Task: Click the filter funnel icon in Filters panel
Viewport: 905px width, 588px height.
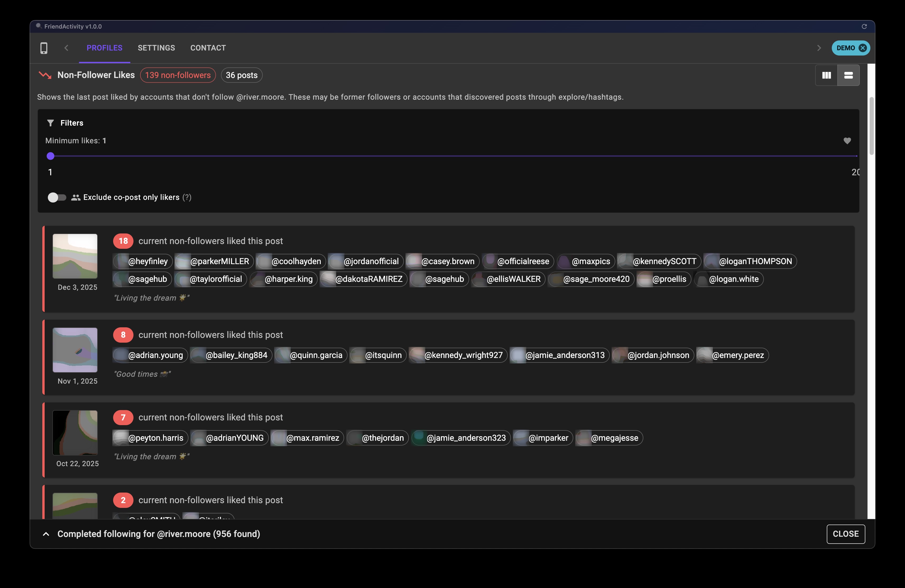Action: coord(50,123)
